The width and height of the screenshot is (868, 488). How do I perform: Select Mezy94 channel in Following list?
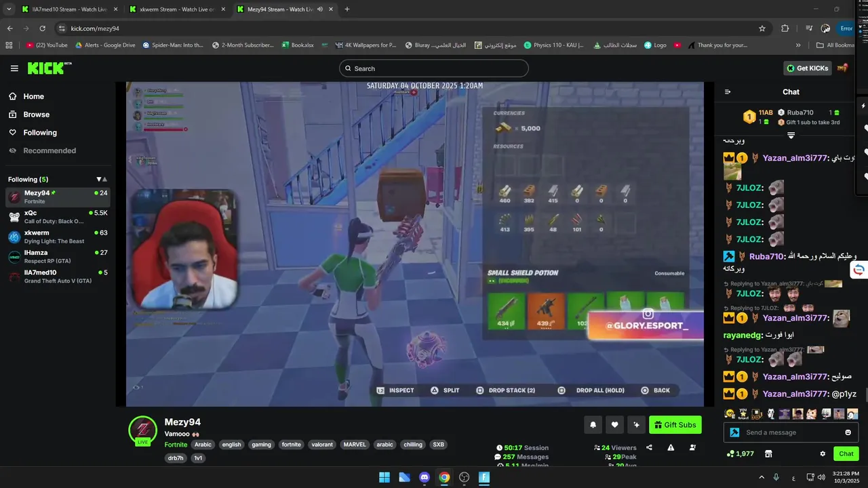[x=58, y=197]
